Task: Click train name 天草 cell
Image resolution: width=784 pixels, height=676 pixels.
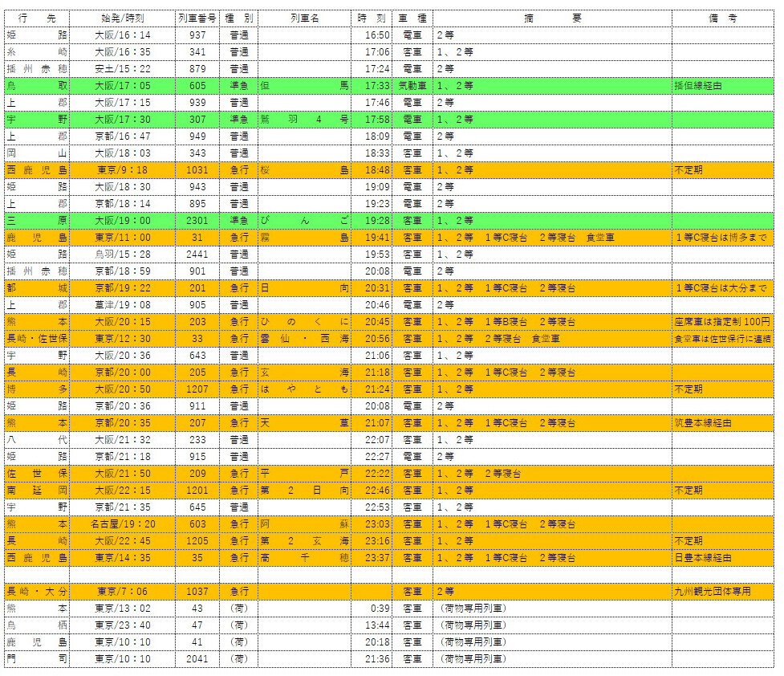Action: point(304,423)
